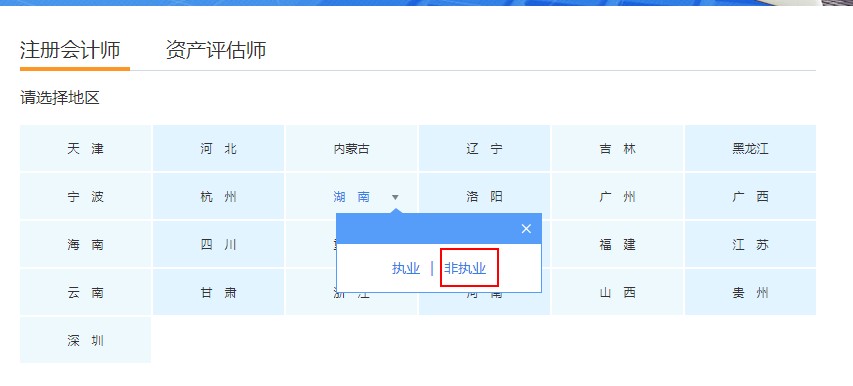Screen dimensions: 853x386
Task: Choose the 福建 region
Action: click(x=617, y=245)
